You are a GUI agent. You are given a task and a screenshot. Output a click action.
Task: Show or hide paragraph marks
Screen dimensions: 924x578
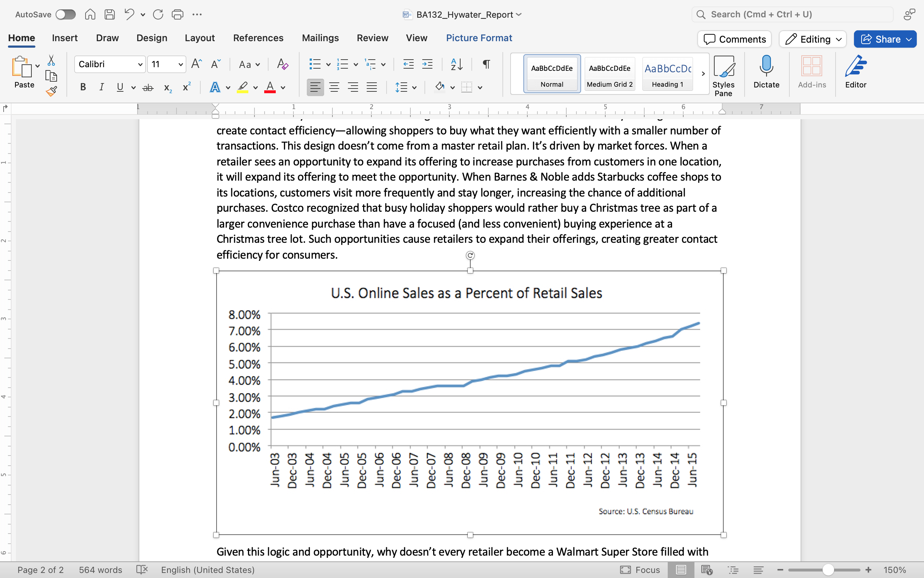click(486, 64)
